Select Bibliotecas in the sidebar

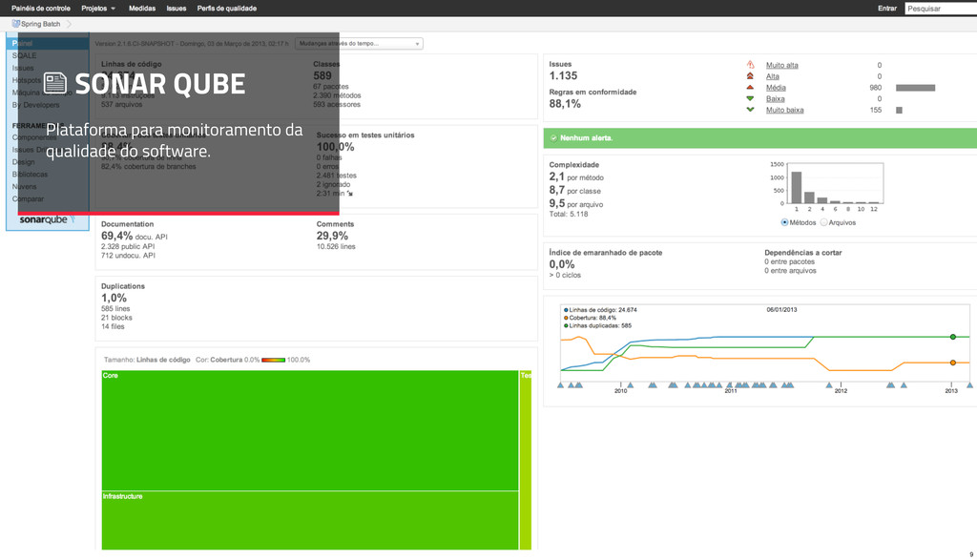(30, 175)
